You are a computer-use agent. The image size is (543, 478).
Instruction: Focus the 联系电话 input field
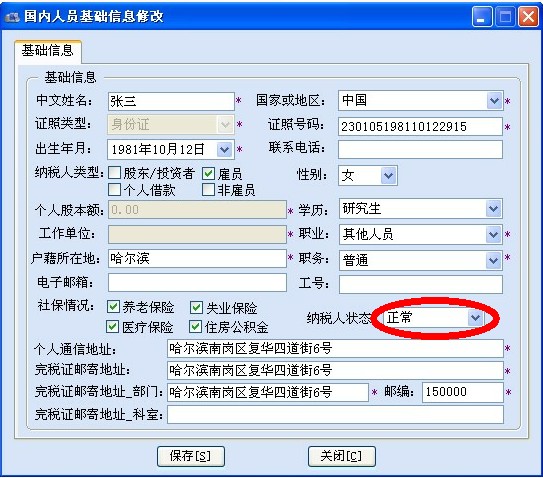click(420, 149)
